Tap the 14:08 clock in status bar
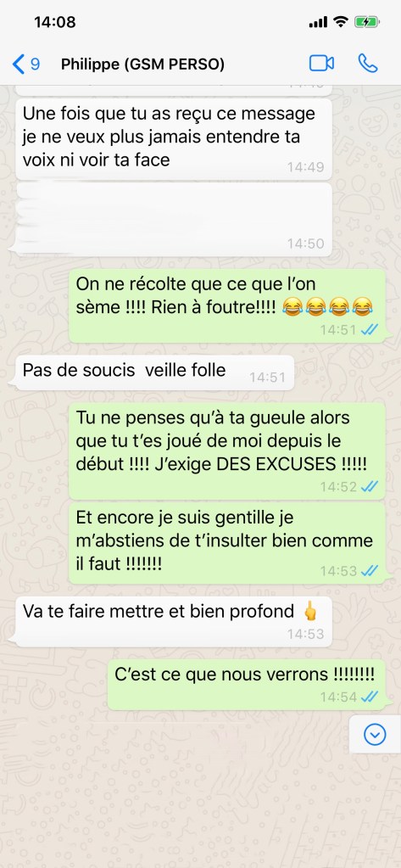The width and height of the screenshot is (401, 868). point(55,22)
